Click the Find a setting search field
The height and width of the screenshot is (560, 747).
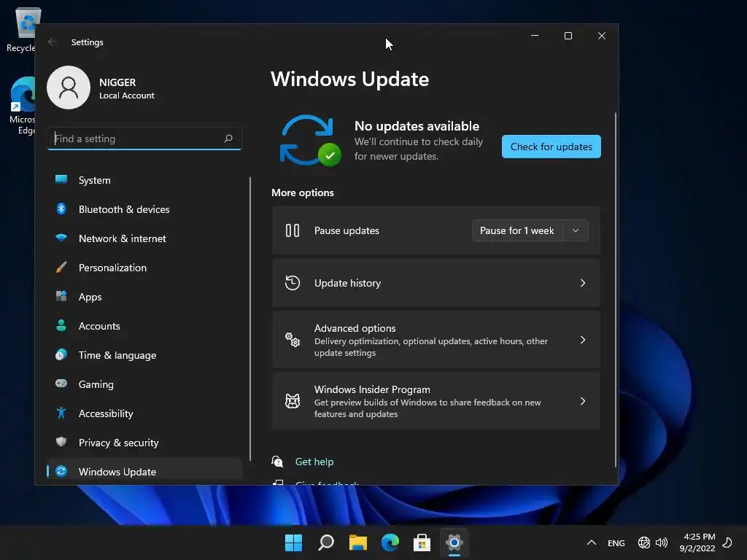point(144,138)
